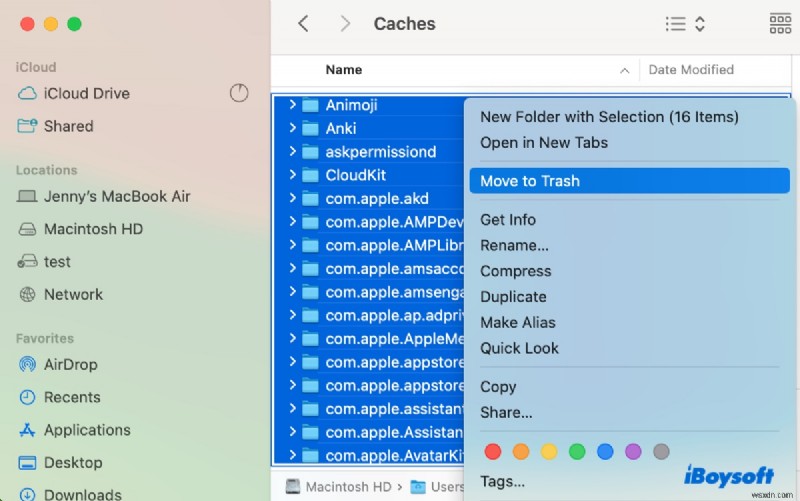Select the com.apple.Assistan folder row
The width and height of the screenshot is (800, 501).
click(368, 432)
